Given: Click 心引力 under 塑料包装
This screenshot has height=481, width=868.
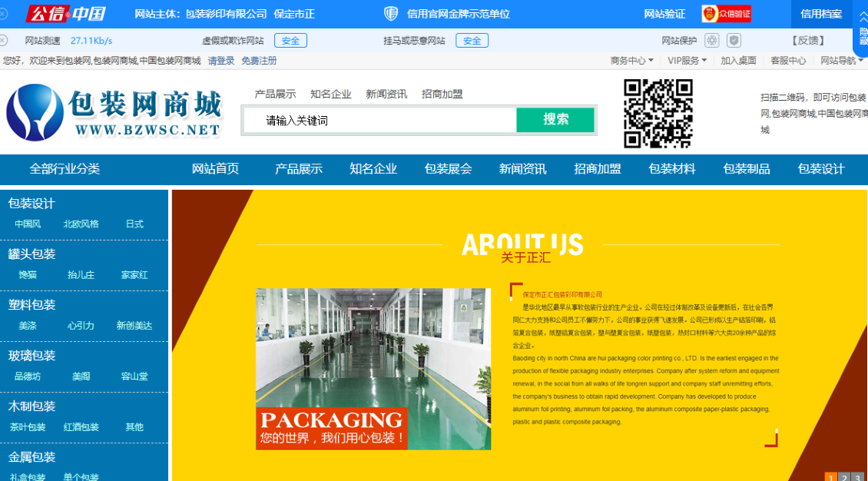Looking at the screenshot, I should click(81, 326).
